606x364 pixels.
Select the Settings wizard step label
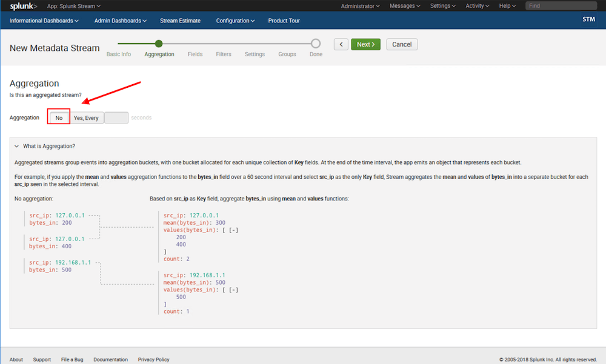pyautogui.click(x=255, y=54)
